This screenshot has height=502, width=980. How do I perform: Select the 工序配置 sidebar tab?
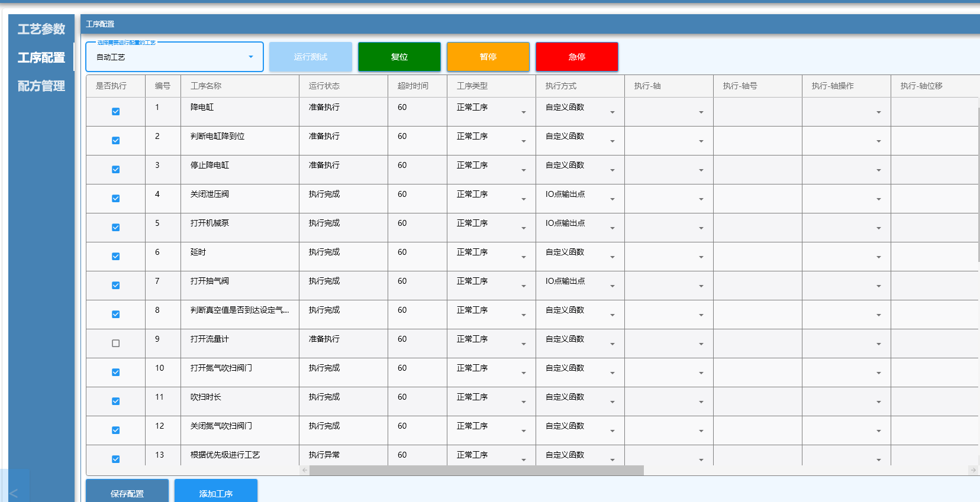tap(41, 57)
